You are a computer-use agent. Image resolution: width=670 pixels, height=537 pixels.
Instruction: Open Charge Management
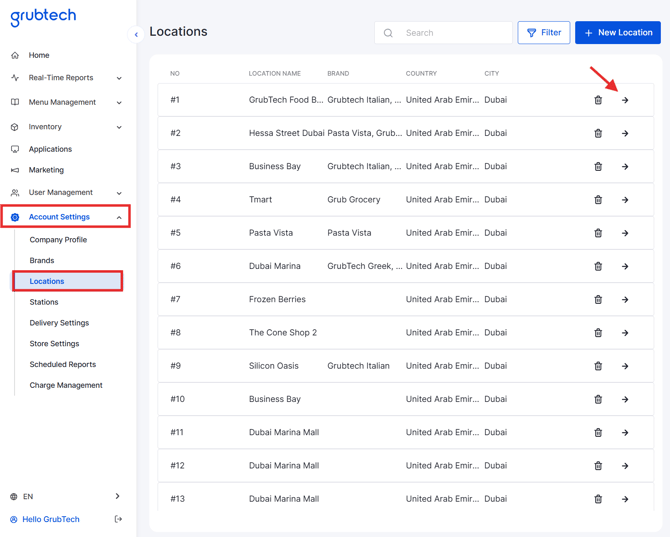[x=66, y=385]
